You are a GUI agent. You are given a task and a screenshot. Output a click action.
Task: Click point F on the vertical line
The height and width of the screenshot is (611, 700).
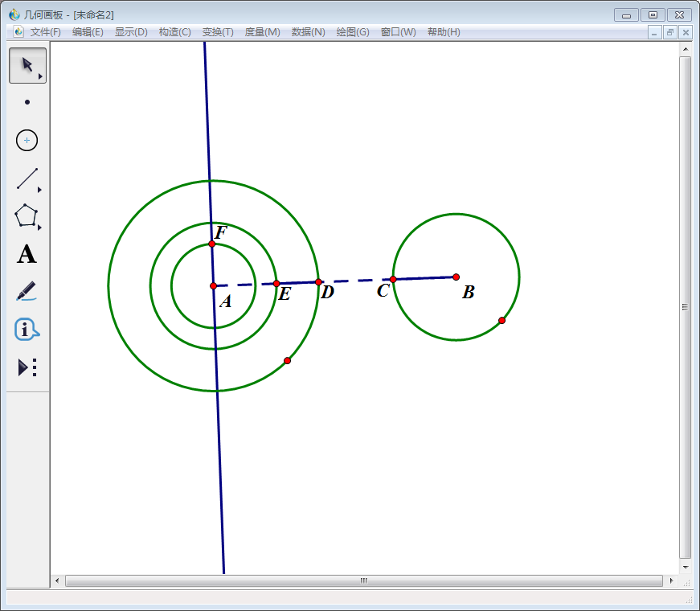(211, 244)
